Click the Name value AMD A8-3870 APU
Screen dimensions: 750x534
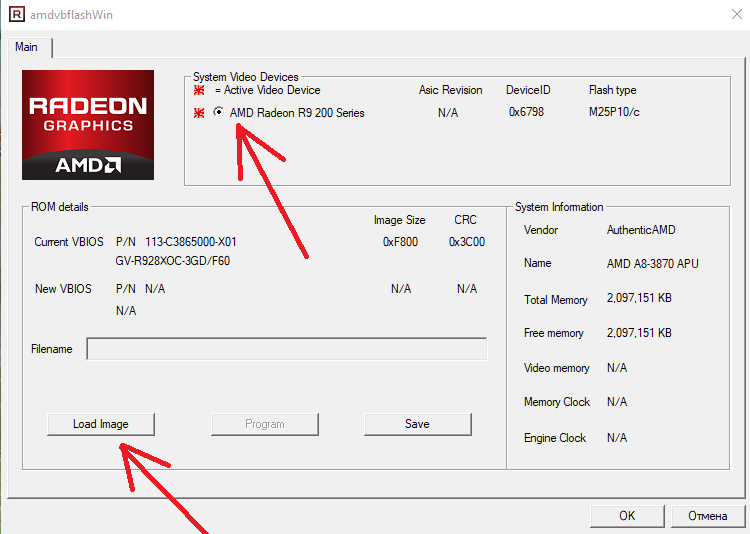coord(652,264)
